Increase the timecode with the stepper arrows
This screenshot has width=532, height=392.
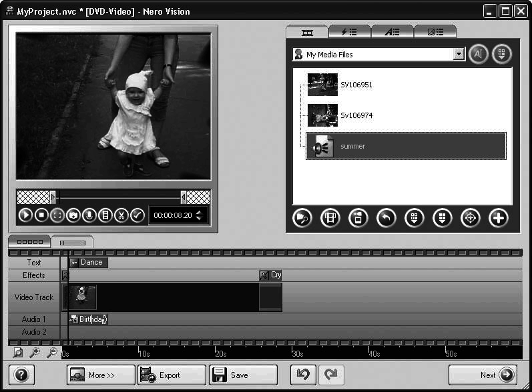point(199,212)
